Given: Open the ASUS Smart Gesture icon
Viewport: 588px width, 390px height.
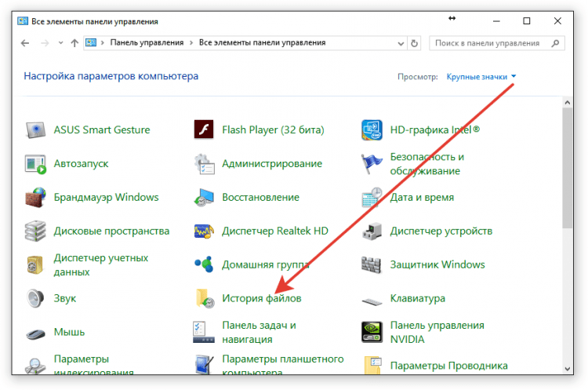Looking at the screenshot, I should [35, 130].
